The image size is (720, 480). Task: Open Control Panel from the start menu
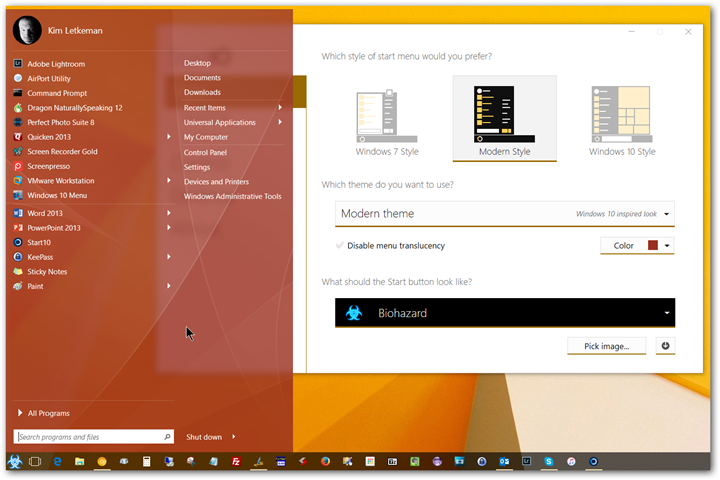click(x=205, y=152)
